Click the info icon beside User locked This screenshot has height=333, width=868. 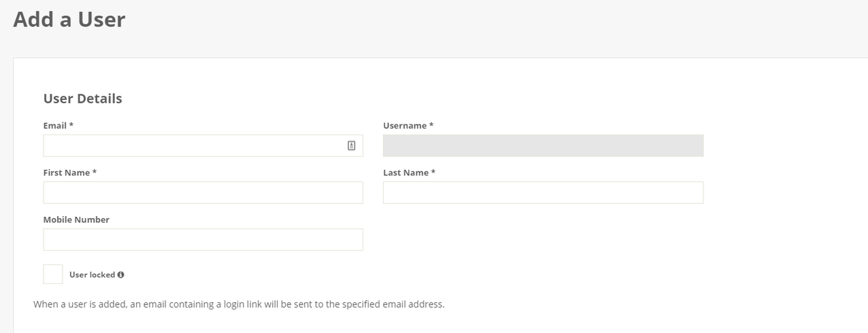[x=120, y=275]
